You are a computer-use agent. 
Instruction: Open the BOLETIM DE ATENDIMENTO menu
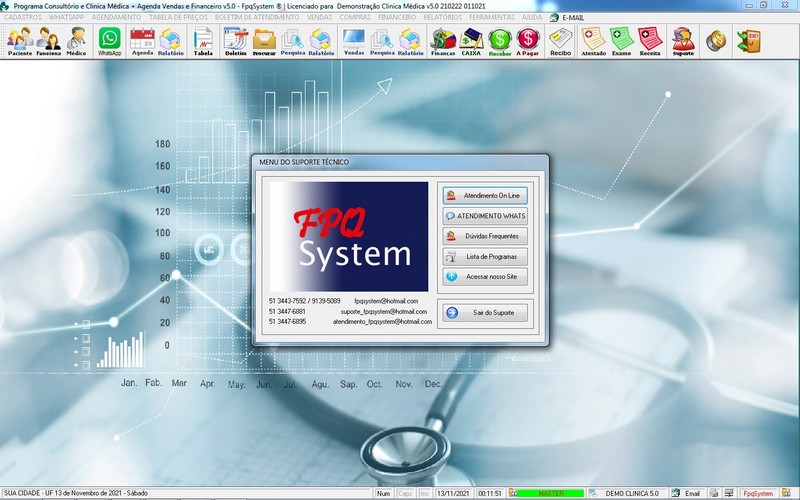coord(257,17)
